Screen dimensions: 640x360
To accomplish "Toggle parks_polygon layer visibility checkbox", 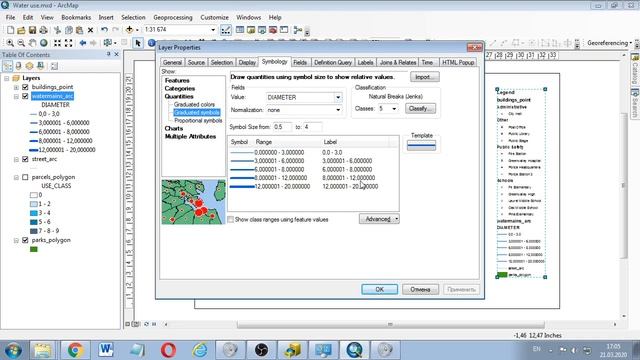I will [x=25, y=240].
